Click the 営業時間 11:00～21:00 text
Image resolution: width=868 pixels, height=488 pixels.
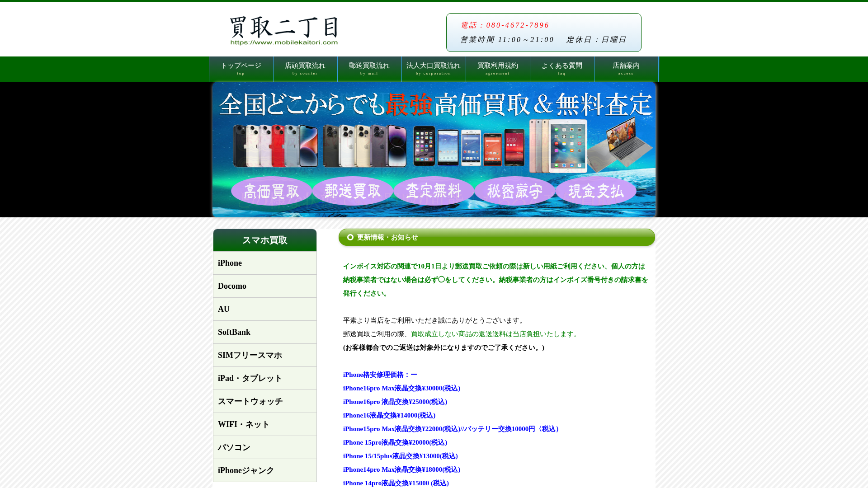click(x=507, y=40)
